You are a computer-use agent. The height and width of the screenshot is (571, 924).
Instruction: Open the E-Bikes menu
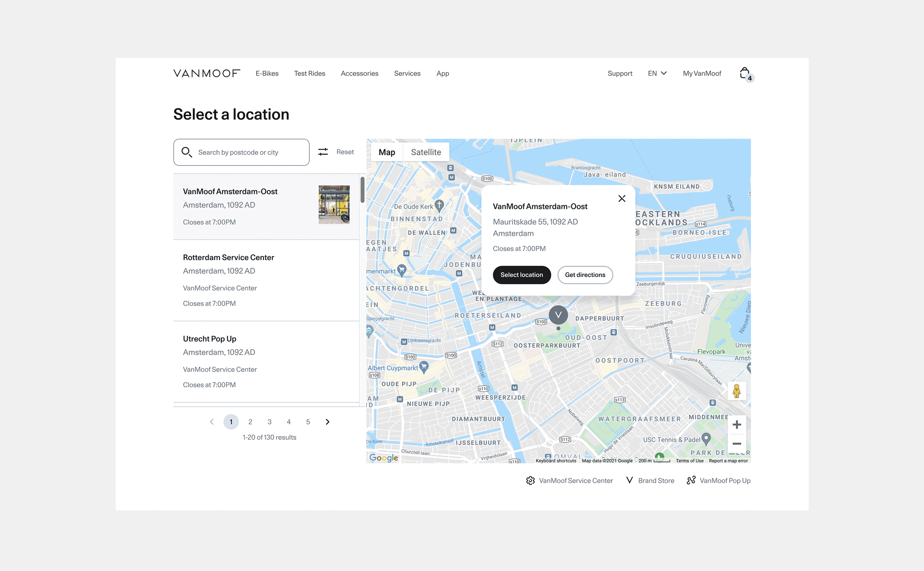pyautogui.click(x=267, y=73)
